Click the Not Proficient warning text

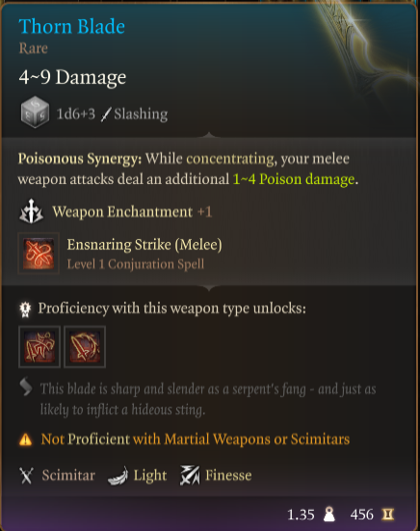click(x=196, y=439)
